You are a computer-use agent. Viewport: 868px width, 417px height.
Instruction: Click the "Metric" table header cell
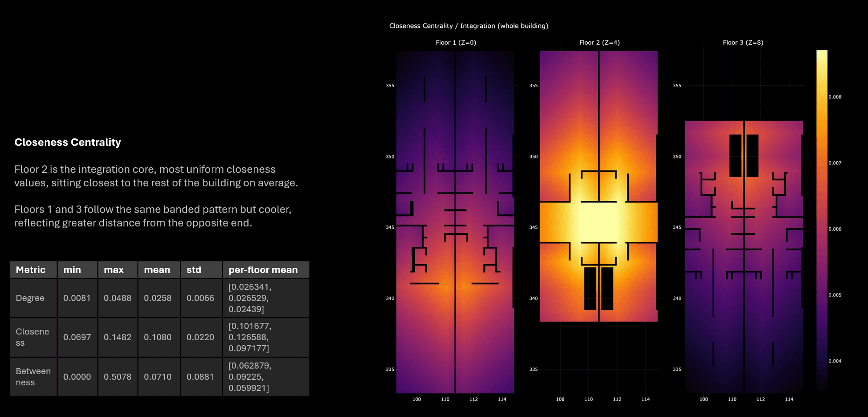tap(34, 270)
